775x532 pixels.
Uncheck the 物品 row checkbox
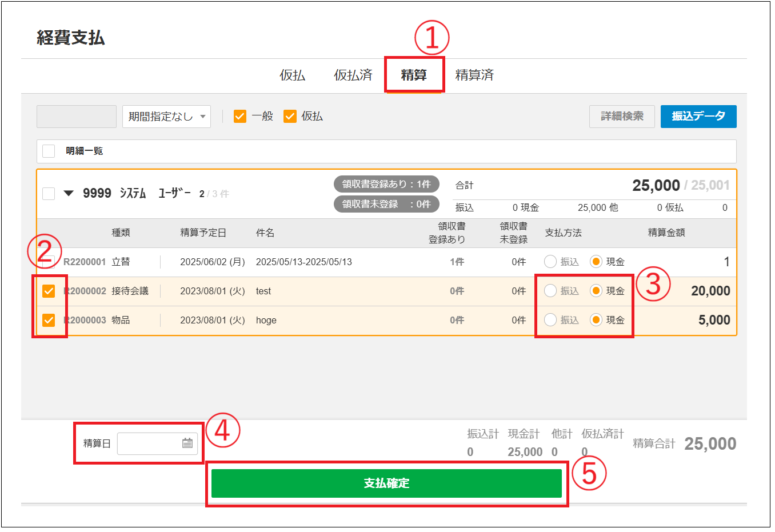49,321
